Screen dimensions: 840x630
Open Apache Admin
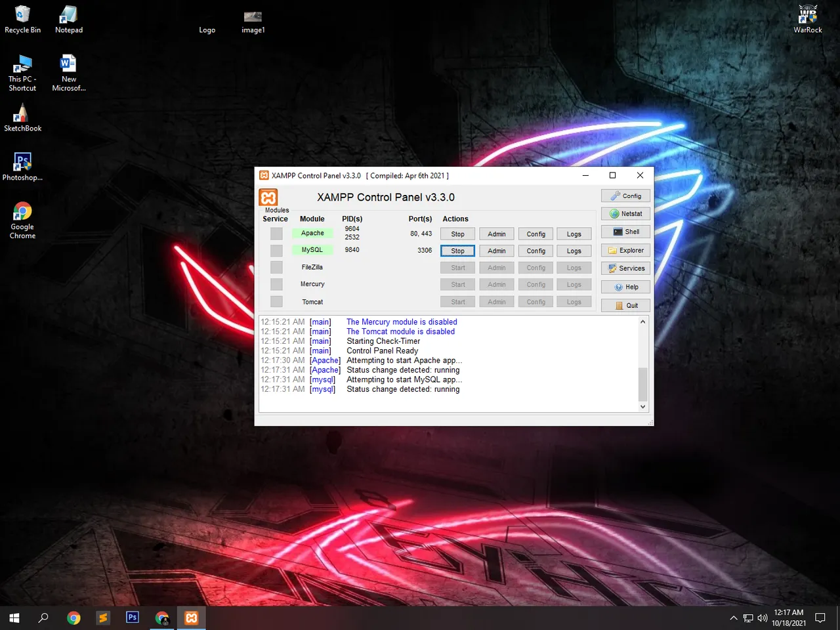(497, 234)
